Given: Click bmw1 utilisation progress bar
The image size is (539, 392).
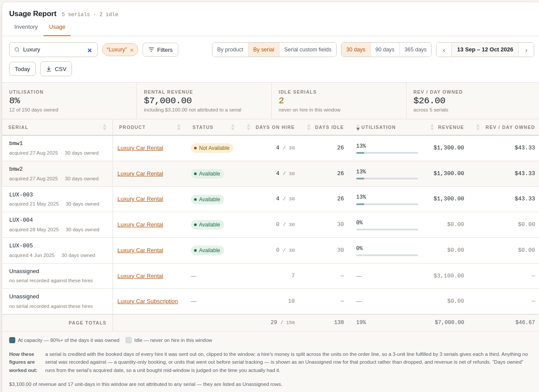Looking at the screenshot, I should [x=387, y=153].
